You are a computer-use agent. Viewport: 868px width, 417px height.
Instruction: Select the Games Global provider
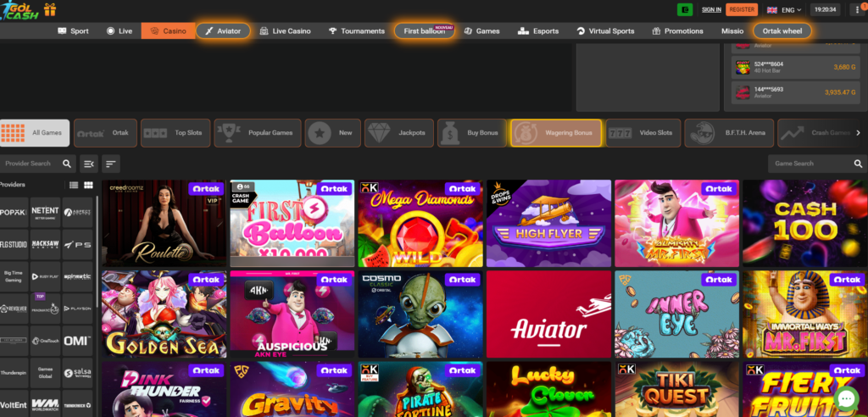click(x=46, y=373)
